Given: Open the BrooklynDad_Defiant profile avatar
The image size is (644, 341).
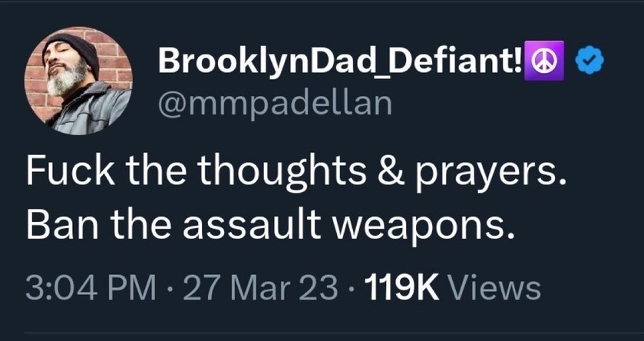Looking at the screenshot, I should tap(78, 81).
